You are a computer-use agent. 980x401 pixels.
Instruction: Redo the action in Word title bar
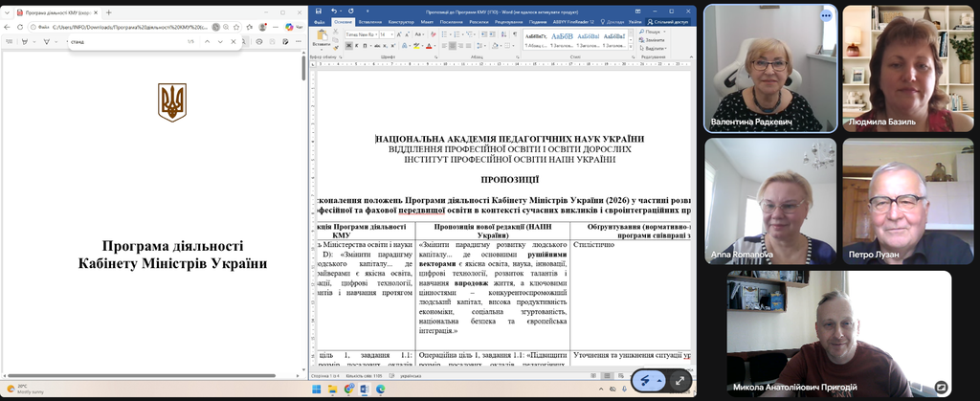click(x=350, y=11)
